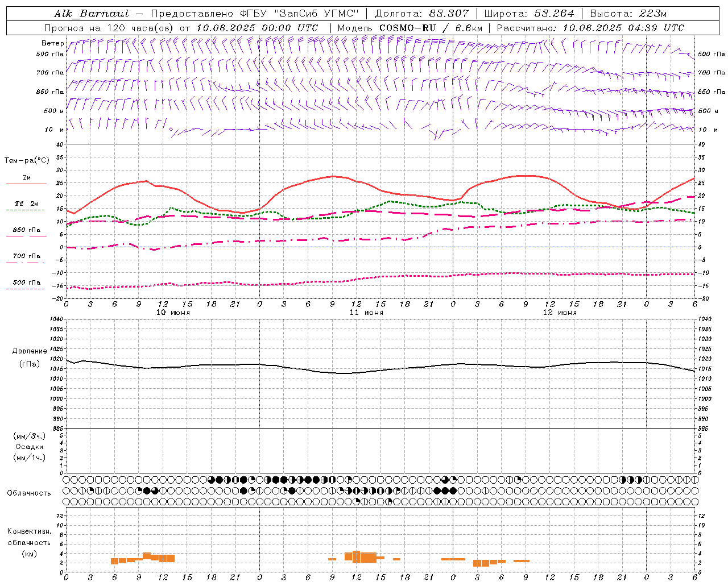Click the solid red line sample above 2м legend

click(x=26, y=184)
